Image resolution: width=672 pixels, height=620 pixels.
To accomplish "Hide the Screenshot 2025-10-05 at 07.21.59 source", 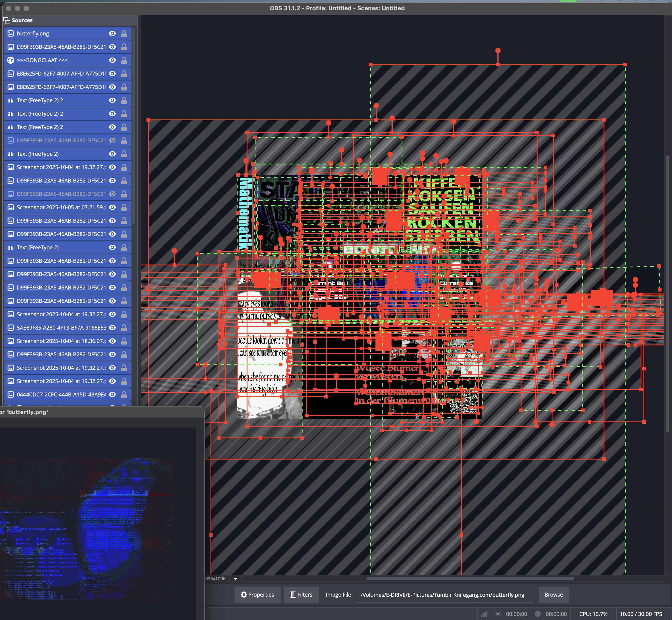I will tap(112, 207).
